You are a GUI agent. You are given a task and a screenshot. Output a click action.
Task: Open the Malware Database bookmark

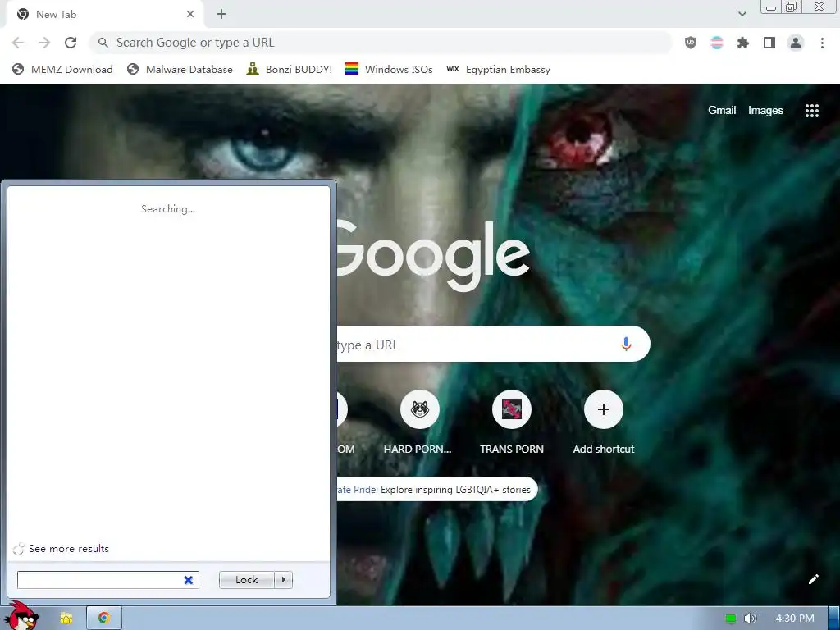(180, 70)
